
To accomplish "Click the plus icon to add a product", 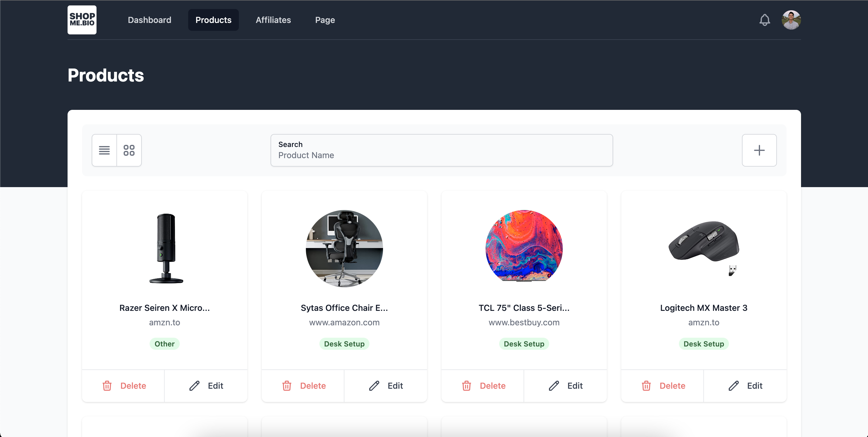I will [759, 150].
